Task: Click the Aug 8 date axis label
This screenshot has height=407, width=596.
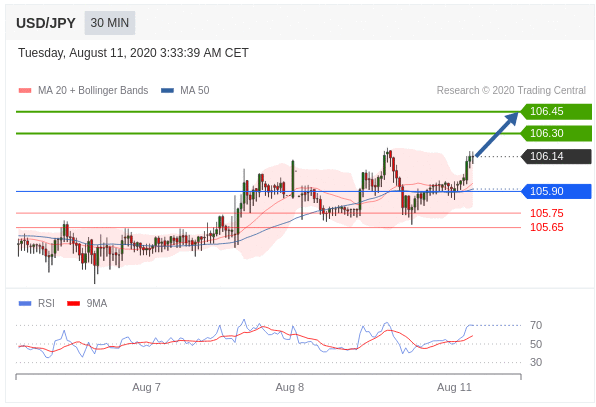Action: 290,387
